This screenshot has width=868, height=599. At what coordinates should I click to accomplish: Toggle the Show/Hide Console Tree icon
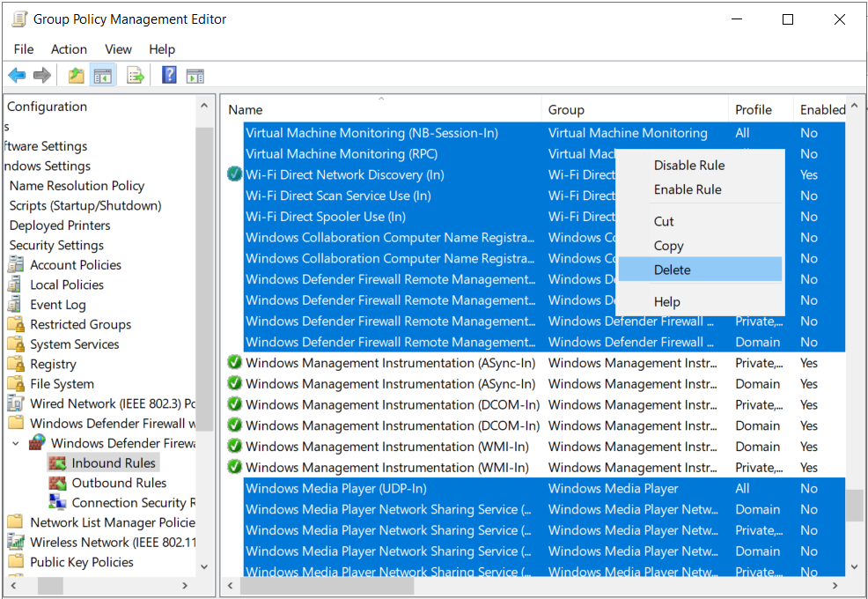pos(102,76)
